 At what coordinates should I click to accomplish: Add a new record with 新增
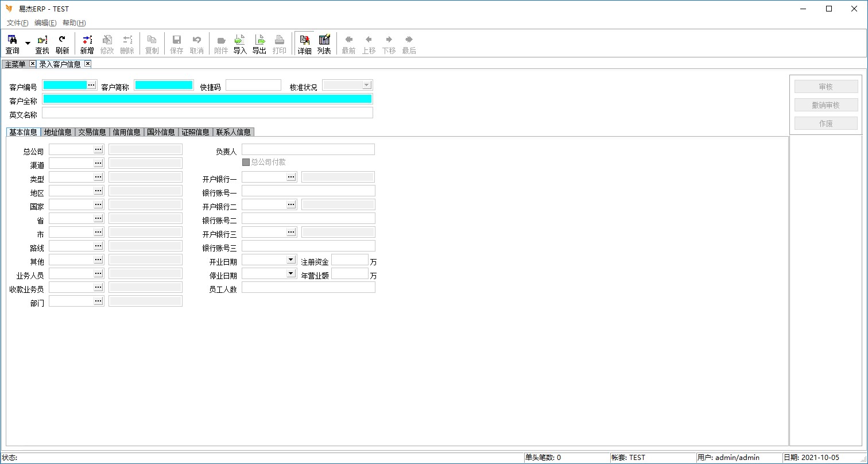87,44
